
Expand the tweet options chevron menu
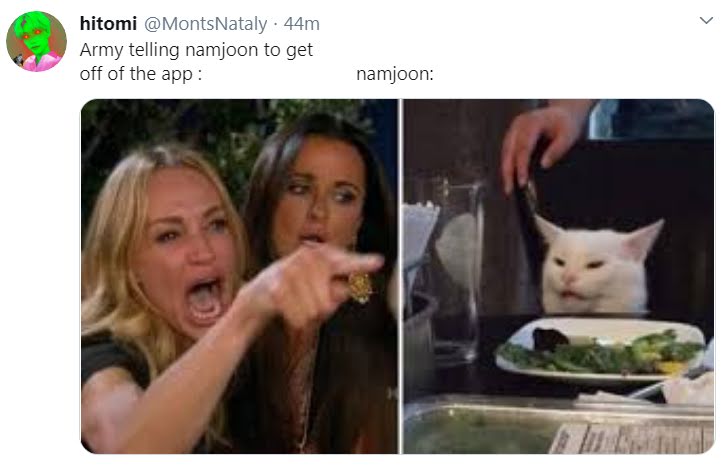706,20
